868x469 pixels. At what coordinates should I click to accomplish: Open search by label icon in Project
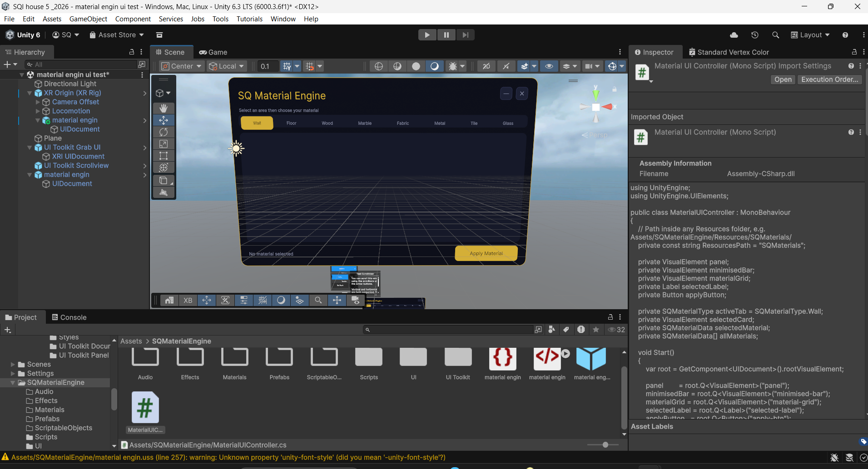[x=566, y=330]
